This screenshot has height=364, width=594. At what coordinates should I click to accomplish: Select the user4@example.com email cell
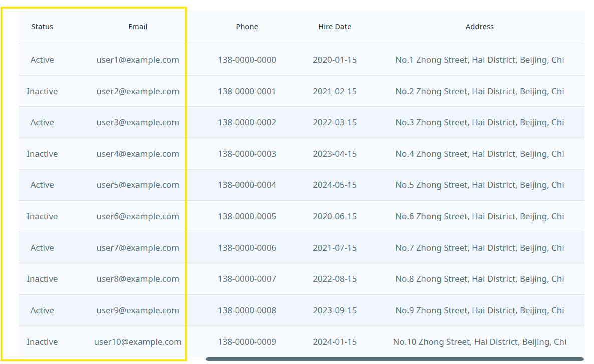pos(138,154)
